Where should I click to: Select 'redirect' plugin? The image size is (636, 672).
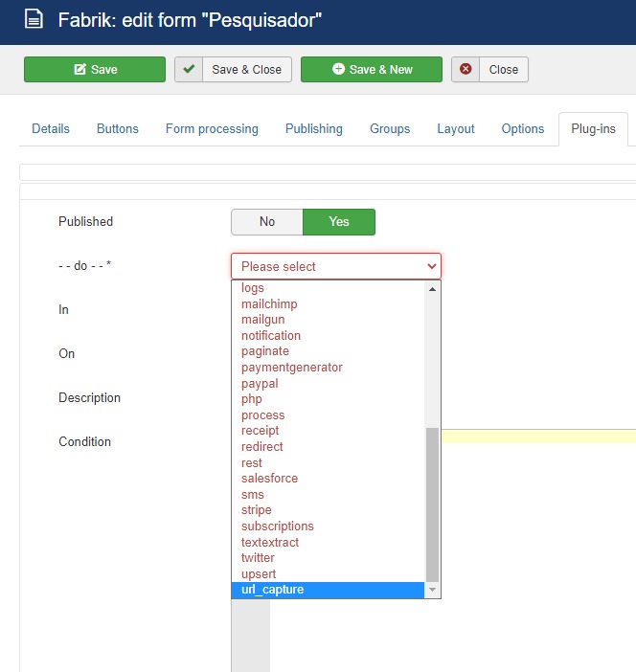[x=329, y=447]
